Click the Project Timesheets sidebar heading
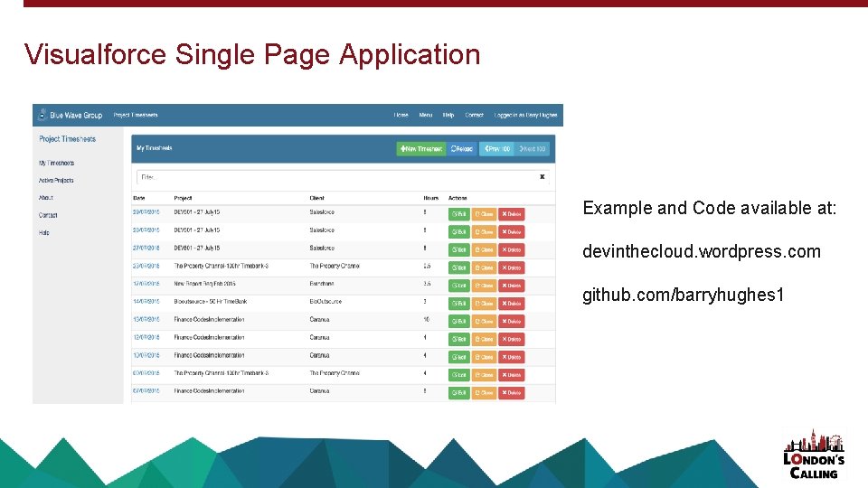 tap(68, 139)
